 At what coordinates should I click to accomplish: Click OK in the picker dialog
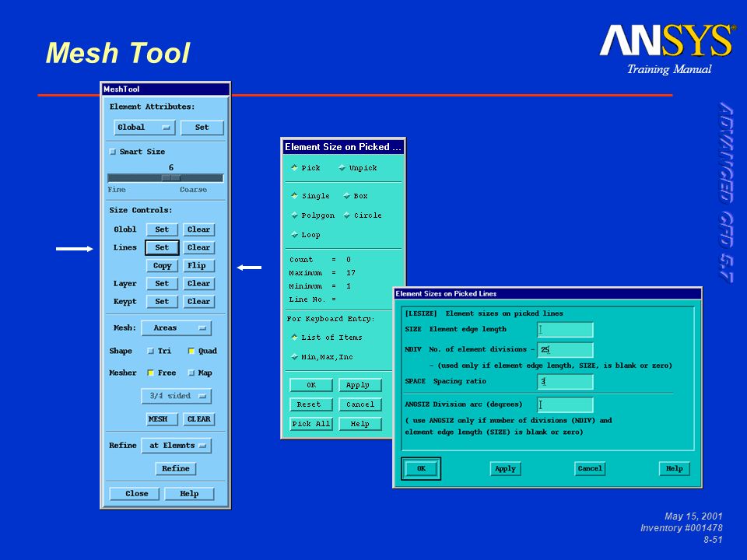(x=311, y=385)
